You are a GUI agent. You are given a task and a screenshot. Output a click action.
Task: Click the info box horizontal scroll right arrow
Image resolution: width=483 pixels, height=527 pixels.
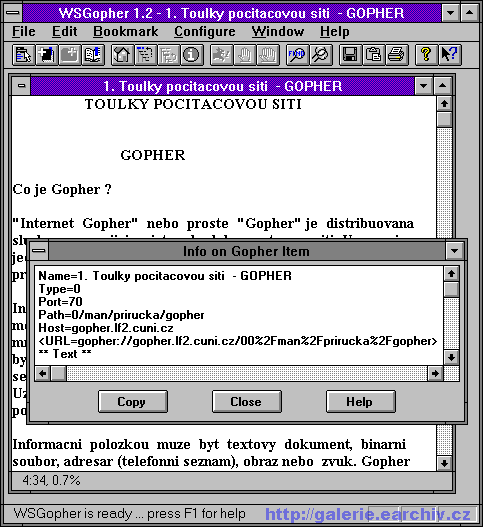point(435,373)
